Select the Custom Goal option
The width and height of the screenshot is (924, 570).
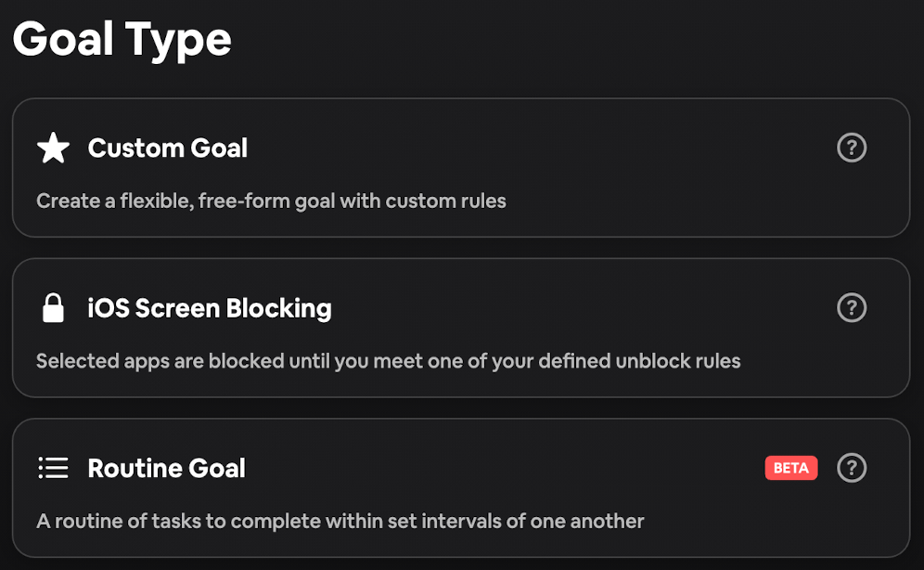tap(461, 167)
